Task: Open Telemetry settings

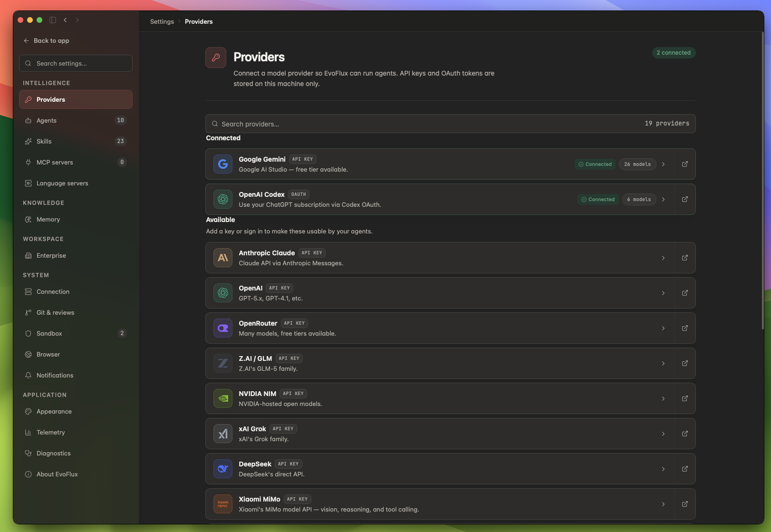Action: (x=76, y=432)
